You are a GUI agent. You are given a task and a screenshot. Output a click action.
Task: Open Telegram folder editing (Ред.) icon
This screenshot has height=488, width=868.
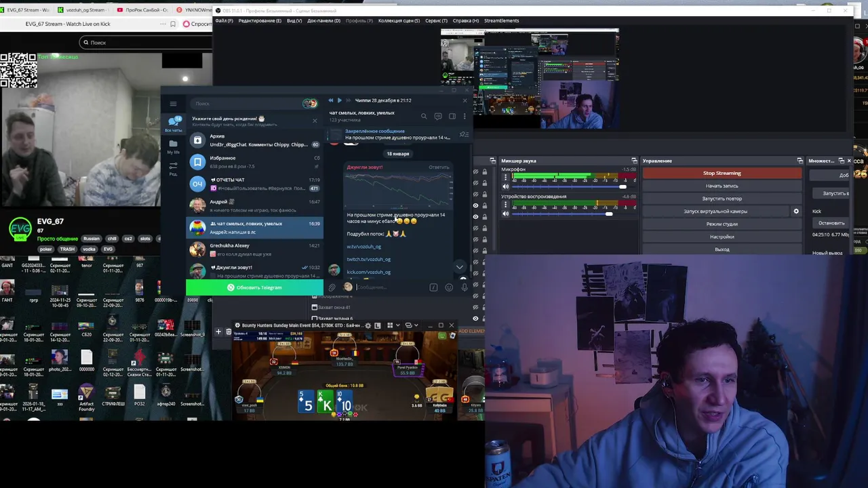174,168
